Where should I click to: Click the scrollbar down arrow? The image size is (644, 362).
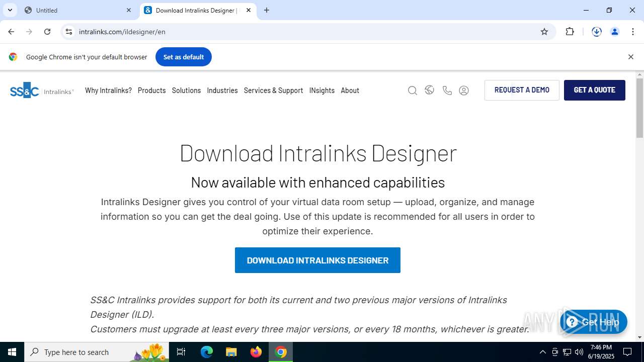tap(639, 337)
